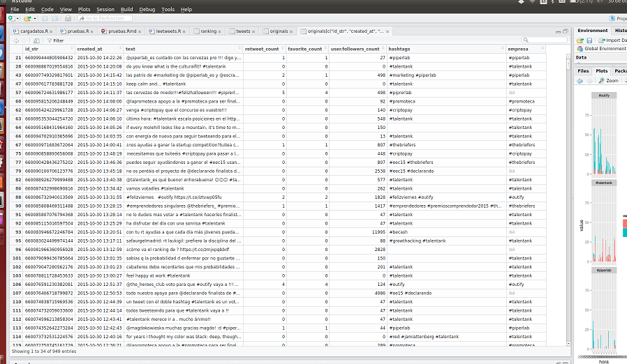The width and height of the screenshot is (627, 364).
Task: Switch to the cargadatos.R tab
Action: point(34,31)
